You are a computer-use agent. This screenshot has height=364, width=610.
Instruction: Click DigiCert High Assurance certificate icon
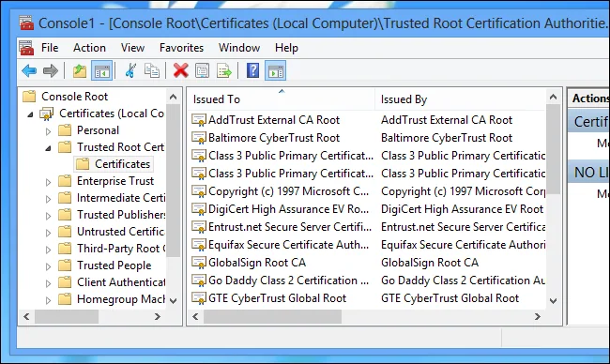coord(199,209)
